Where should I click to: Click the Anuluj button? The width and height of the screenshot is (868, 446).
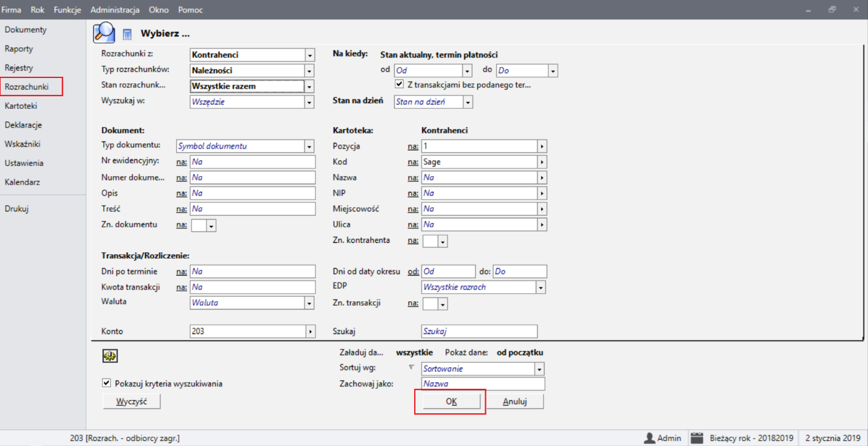[514, 401]
